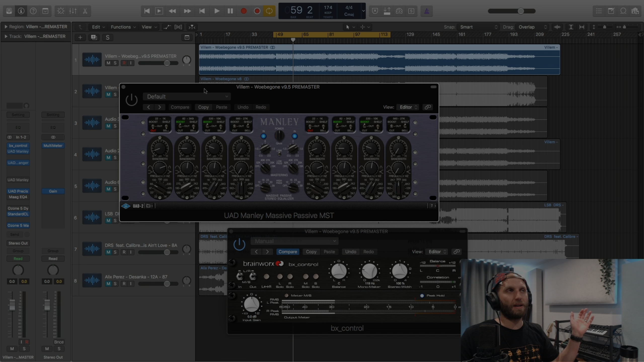Viewport: 644px width, 362px height.
Task: Open the Functions menu
Action: pyautogui.click(x=123, y=27)
